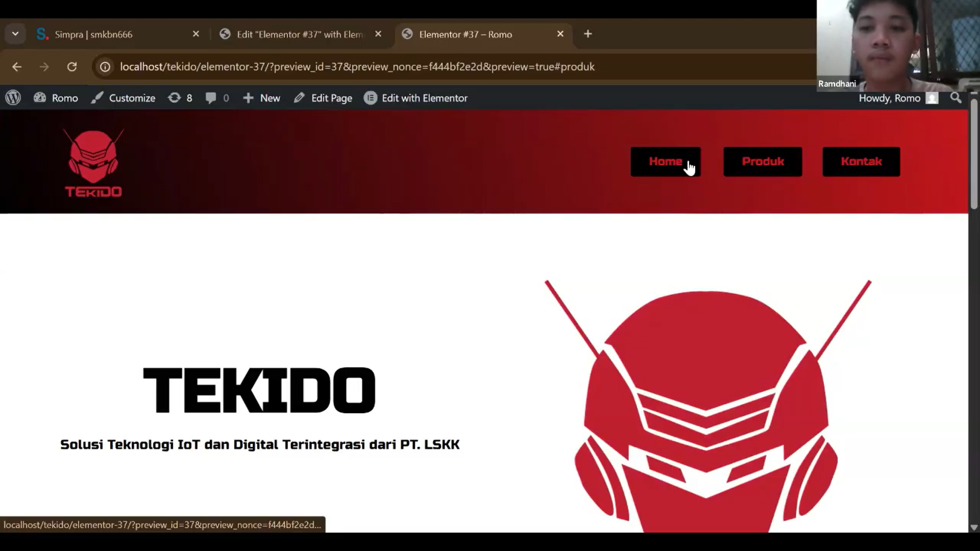Image resolution: width=980 pixels, height=551 pixels.
Task: Reload the page with the browser refresh button
Action: (72, 67)
